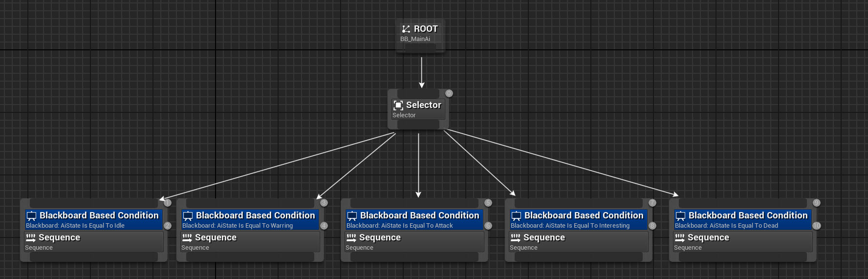Click execution index badge 3
Screen dimensions: 868x279
coord(324,203)
